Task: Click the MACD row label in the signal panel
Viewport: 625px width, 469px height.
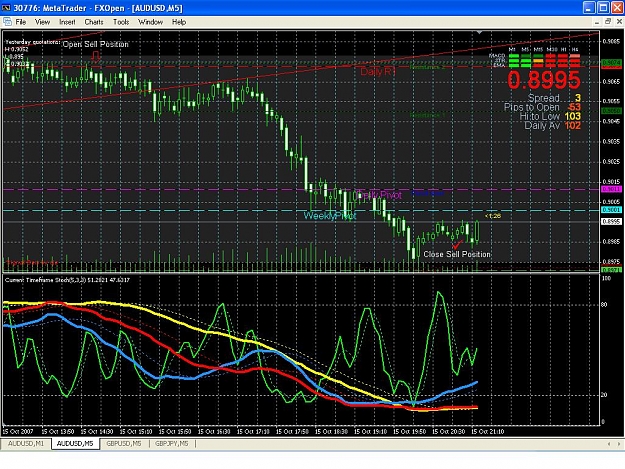Action: pyautogui.click(x=497, y=55)
